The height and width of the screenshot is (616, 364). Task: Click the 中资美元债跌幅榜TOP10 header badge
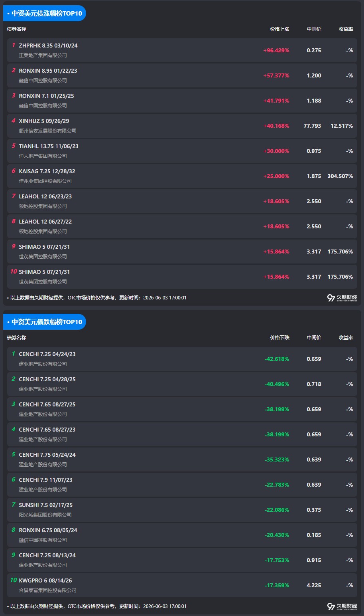click(45, 322)
